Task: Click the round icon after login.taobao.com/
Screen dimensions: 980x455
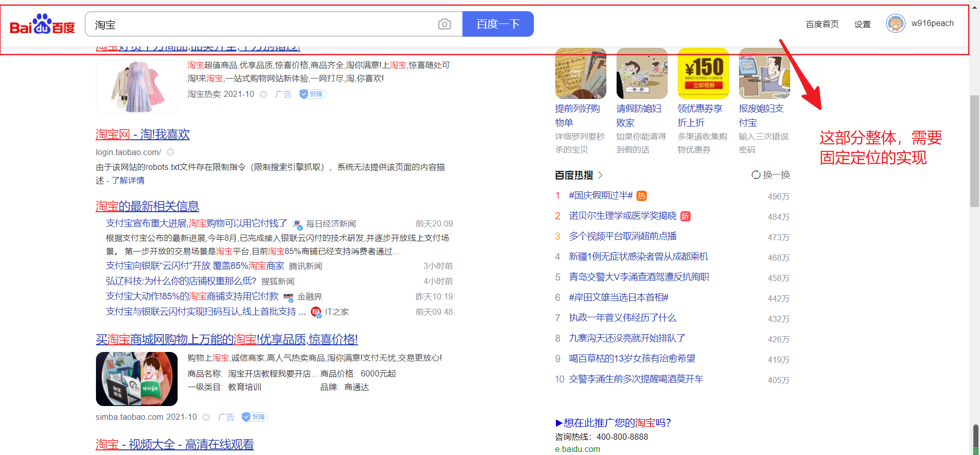Action: pyautogui.click(x=170, y=152)
